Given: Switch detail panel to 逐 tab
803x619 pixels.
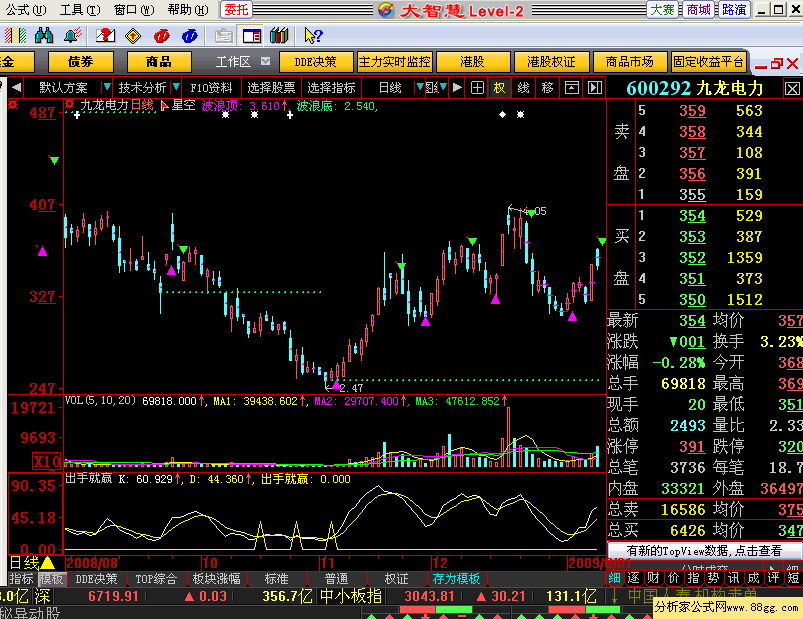Looking at the screenshot, I should [633, 578].
